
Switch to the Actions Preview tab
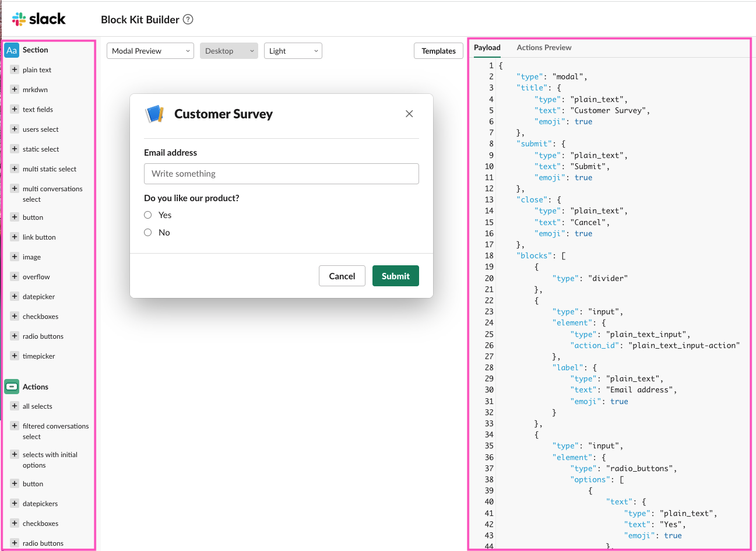point(544,47)
